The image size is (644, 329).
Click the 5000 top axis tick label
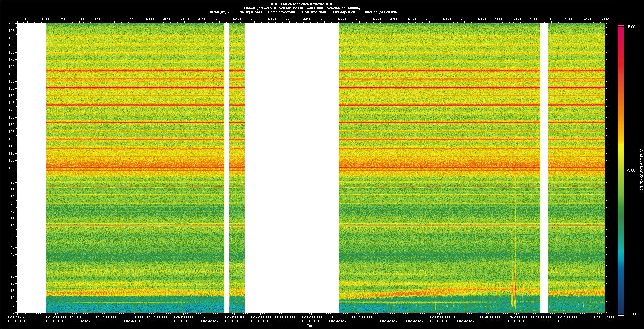499,19
